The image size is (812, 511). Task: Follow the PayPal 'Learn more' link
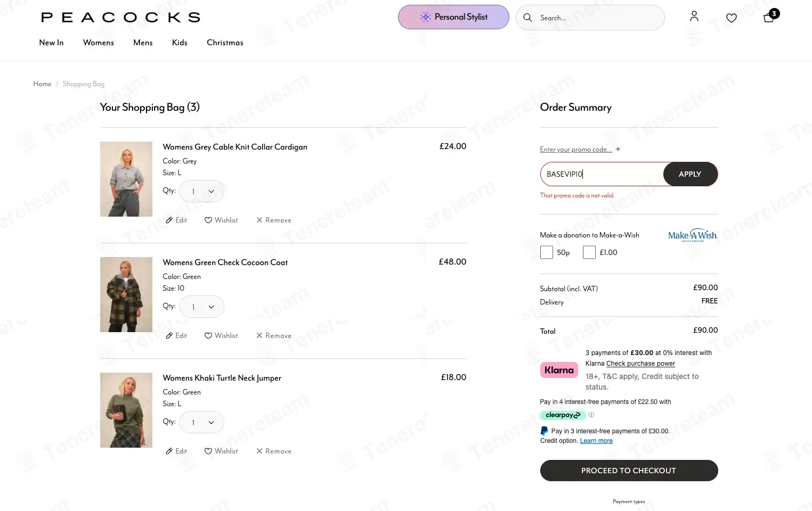596,441
